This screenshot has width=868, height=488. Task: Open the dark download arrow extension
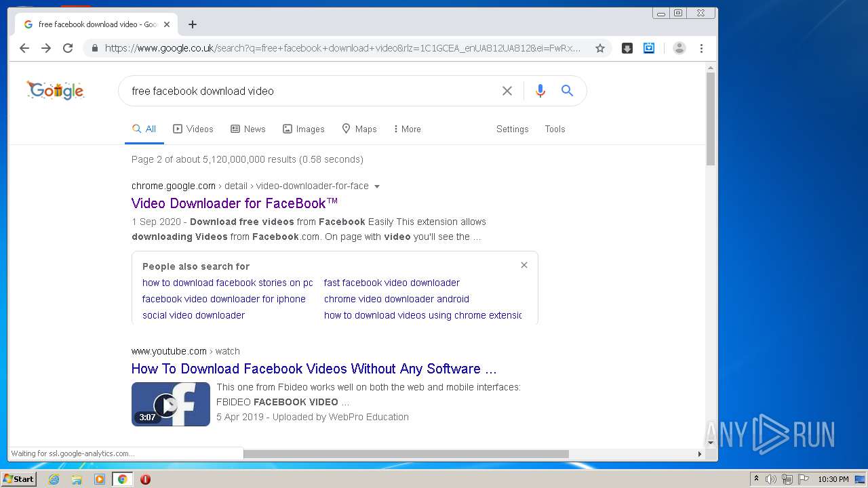627,48
